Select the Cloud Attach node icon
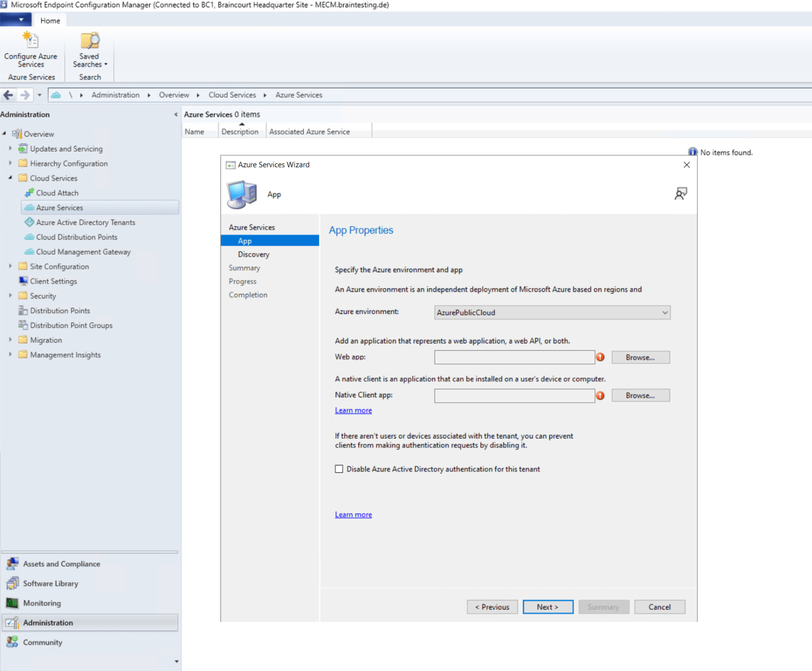Image resolution: width=812 pixels, height=671 pixels. (30, 192)
